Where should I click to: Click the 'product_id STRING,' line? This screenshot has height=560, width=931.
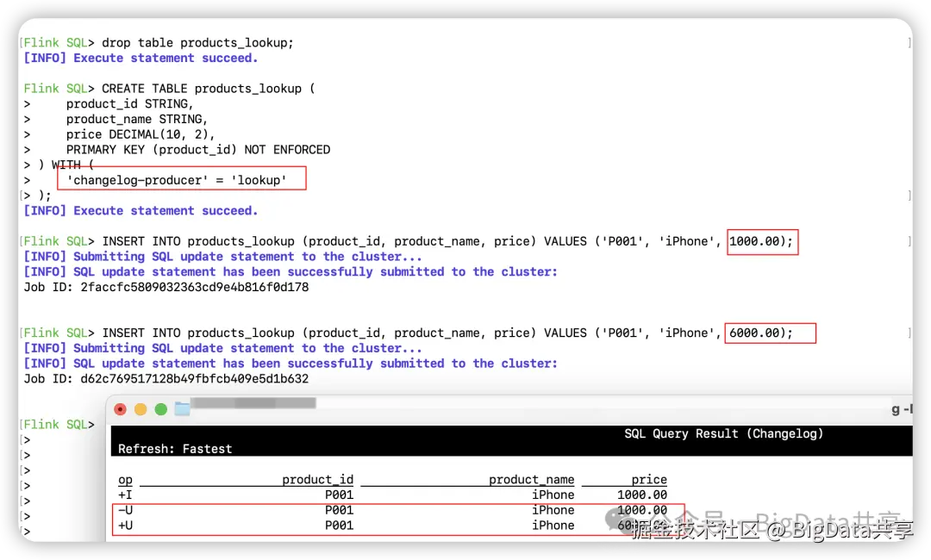(x=130, y=103)
